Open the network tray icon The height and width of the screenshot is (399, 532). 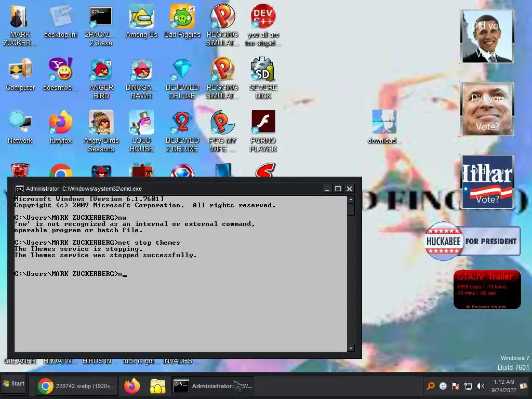click(x=468, y=386)
